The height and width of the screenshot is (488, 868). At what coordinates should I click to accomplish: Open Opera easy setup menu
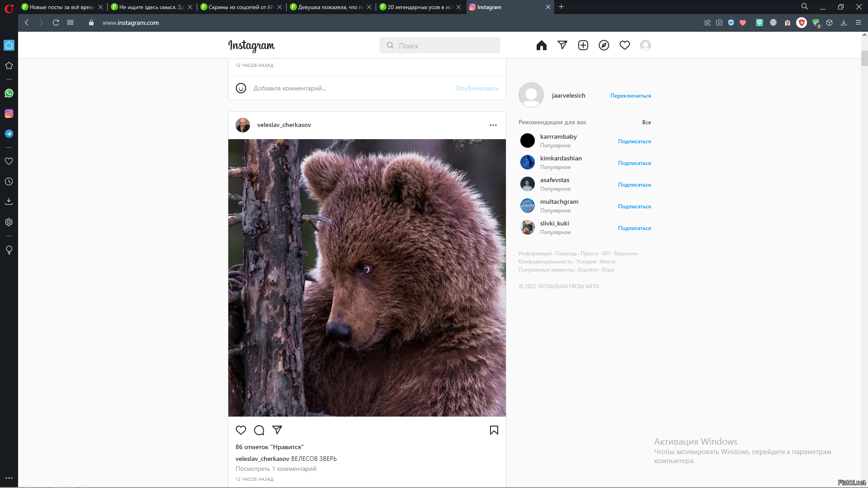coord(858,23)
